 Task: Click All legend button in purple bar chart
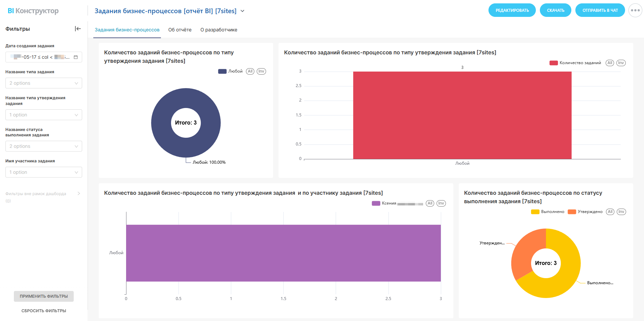[x=430, y=203]
